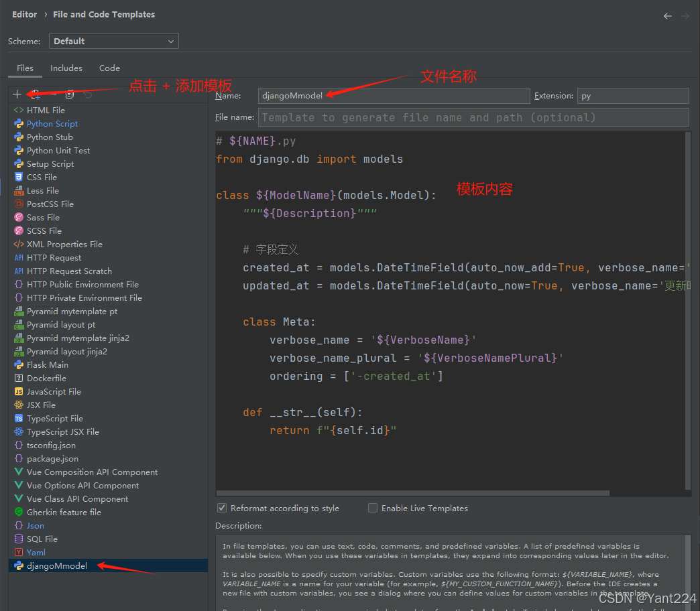Select the HTML File template

(108, 110)
